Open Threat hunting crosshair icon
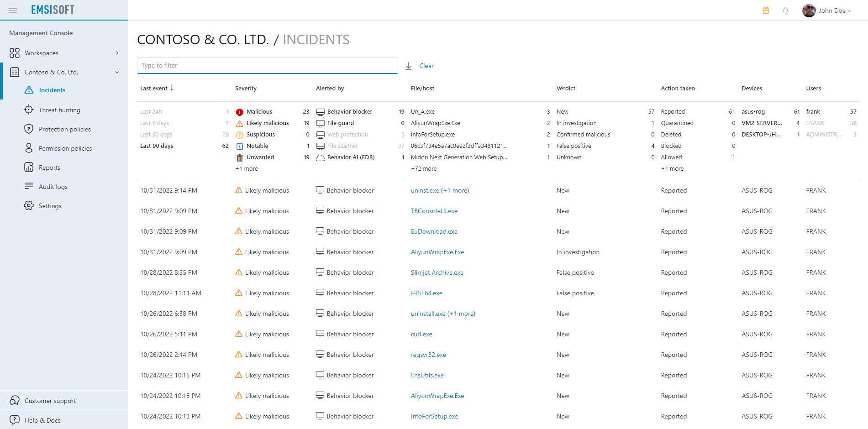 point(29,110)
